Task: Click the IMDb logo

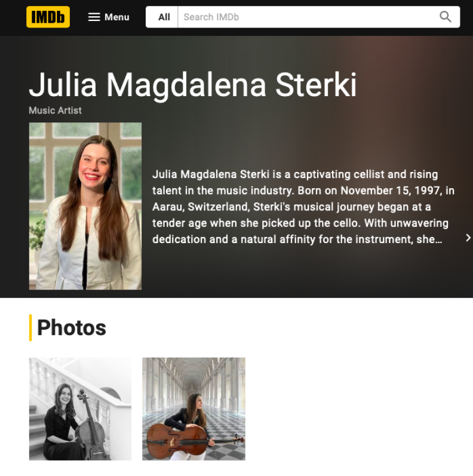Action: click(48, 17)
